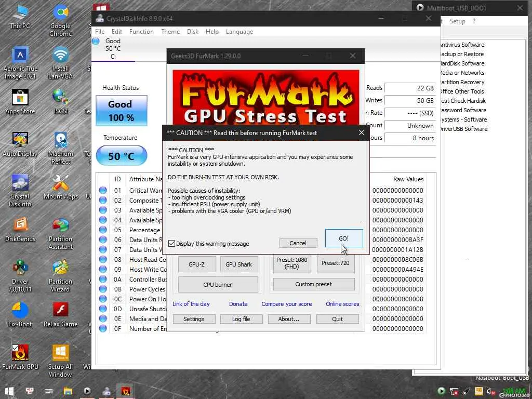
Task: Open CrystalDiskInfo Language menu
Action: pos(240,32)
